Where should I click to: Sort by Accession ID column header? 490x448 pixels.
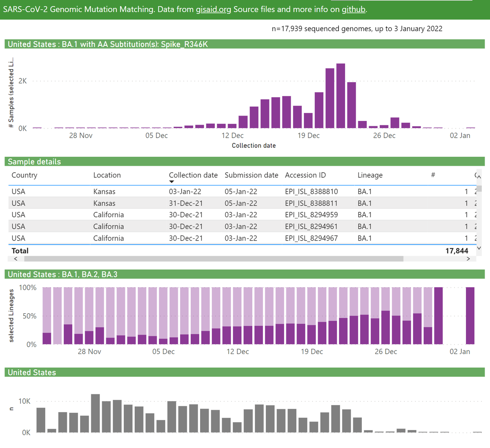click(305, 175)
